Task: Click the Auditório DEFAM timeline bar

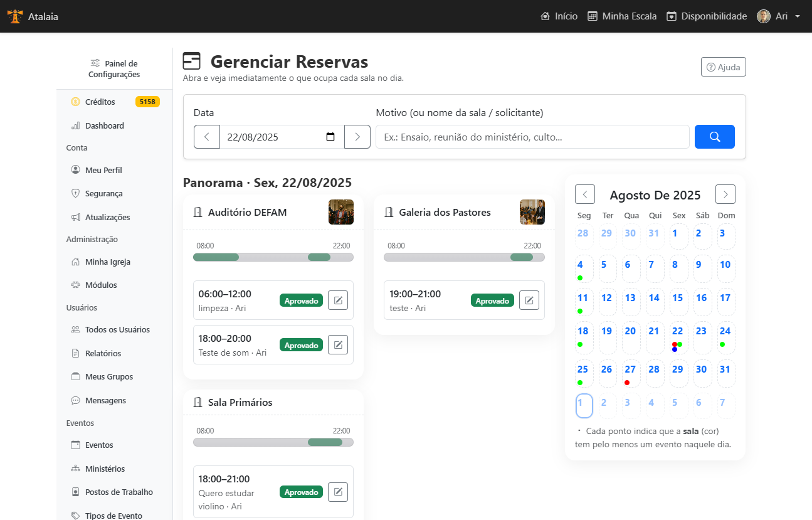Action: pyautogui.click(x=273, y=257)
